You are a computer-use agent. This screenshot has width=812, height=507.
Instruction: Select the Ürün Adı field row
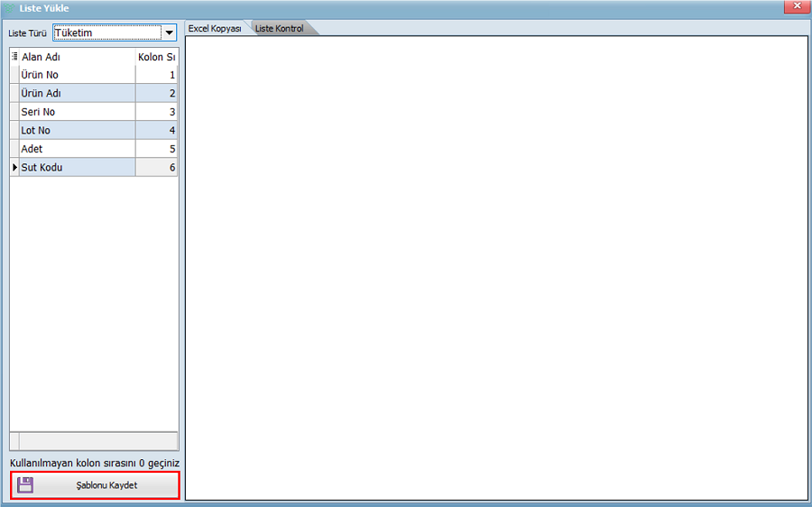77,94
